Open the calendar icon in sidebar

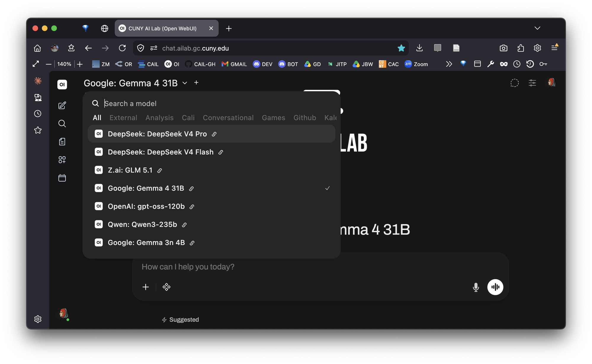point(62,178)
